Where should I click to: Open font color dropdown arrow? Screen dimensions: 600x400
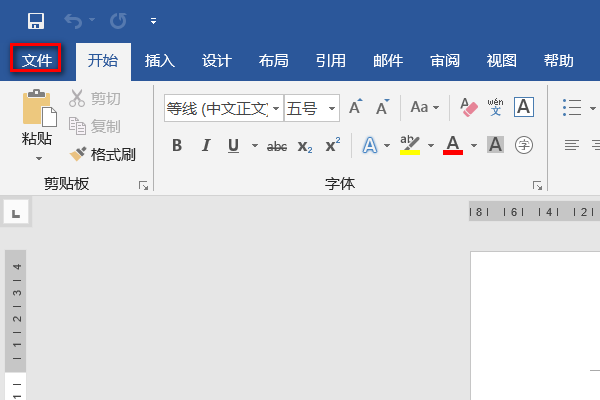tap(474, 145)
